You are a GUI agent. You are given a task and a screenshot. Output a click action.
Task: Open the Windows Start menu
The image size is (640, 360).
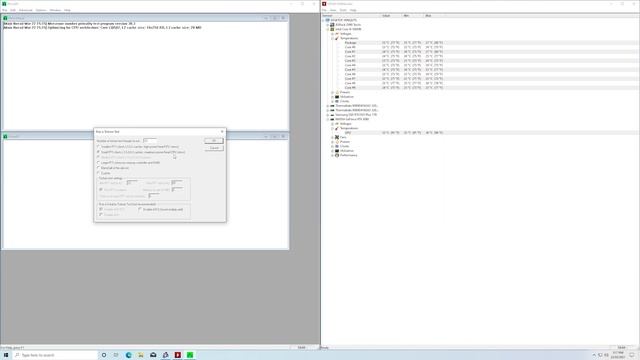tap(6, 355)
